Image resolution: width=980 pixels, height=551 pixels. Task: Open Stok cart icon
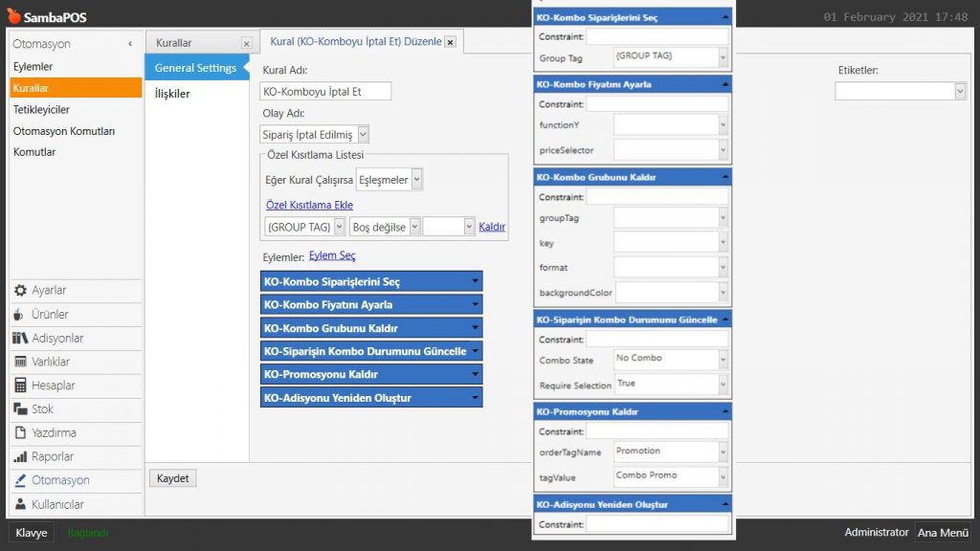click(x=20, y=409)
